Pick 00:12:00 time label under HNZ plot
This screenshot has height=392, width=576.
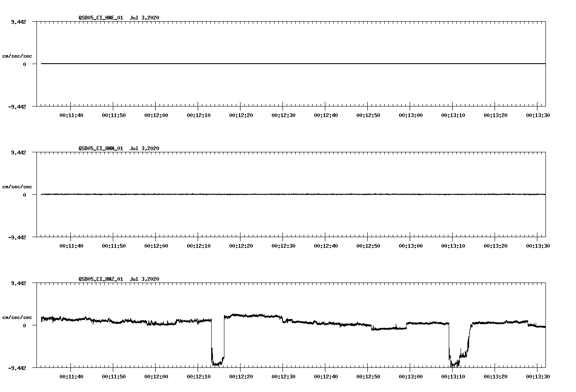pos(156,377)
